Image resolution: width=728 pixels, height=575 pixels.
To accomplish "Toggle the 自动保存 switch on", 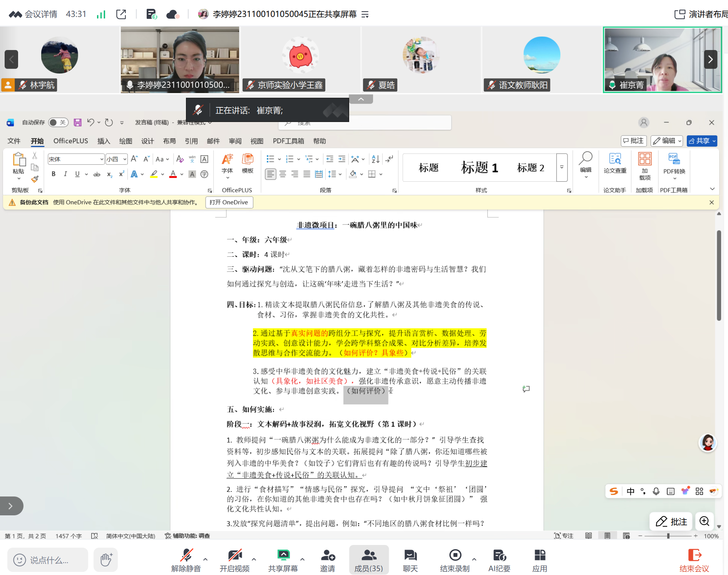I will pyautogui.click(x=58, y=122).
